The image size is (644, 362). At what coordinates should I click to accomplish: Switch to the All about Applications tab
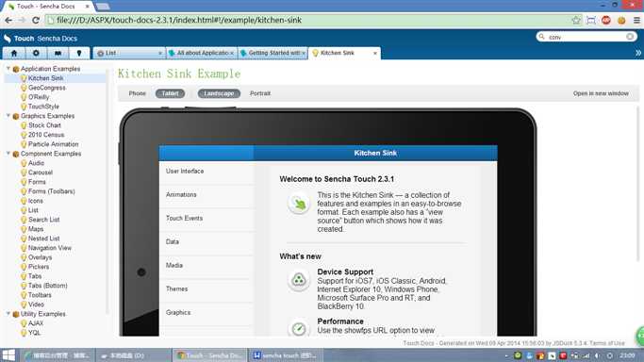pos(201,54)
